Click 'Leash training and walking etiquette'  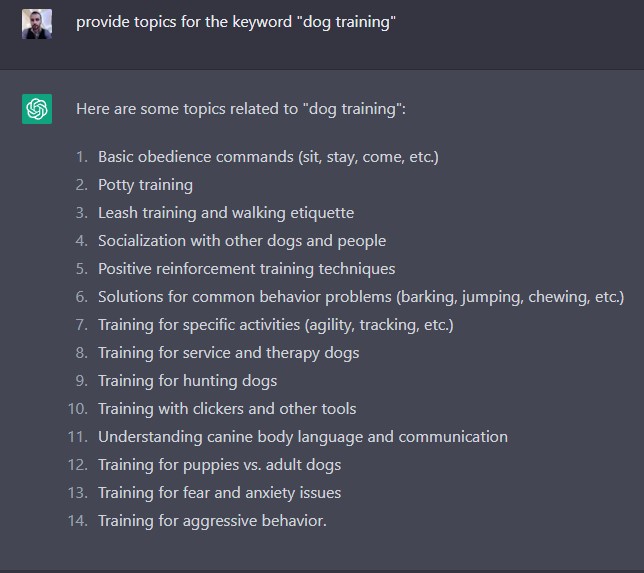pyautogui.click(x=226, y=213)
